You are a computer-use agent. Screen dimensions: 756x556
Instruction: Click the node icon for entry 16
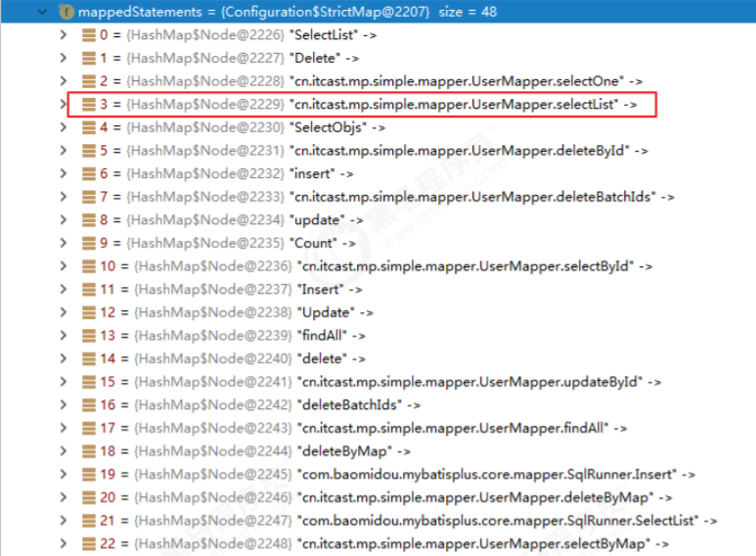[89, 405]
